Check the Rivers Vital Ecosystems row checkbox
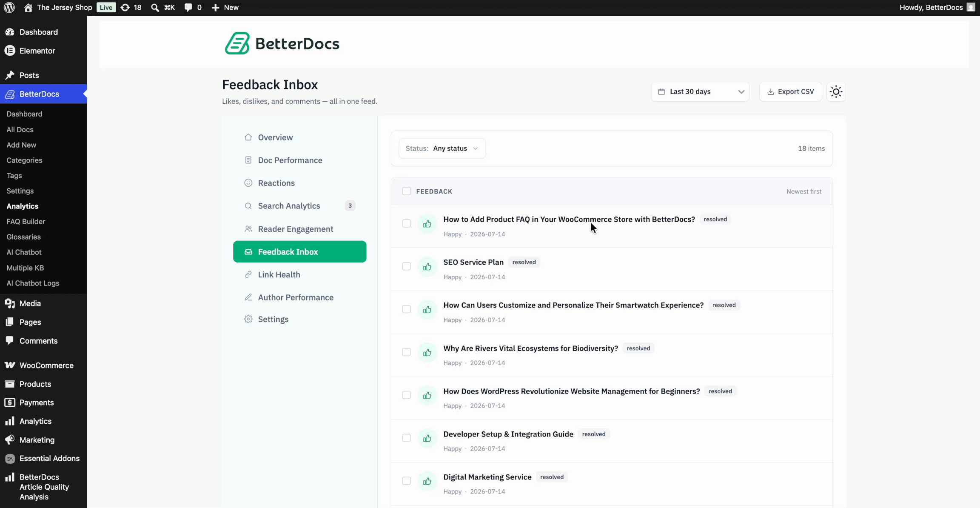Screen dimensions: 980x508 point(406,352)
